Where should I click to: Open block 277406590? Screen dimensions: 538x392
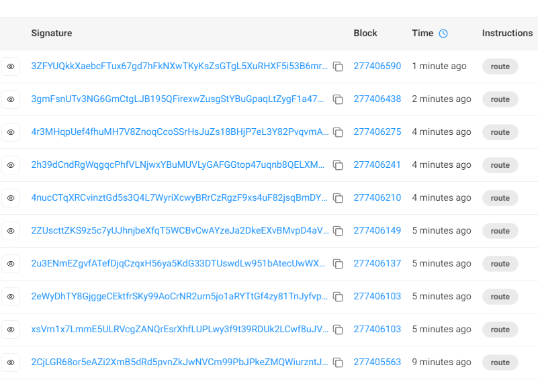[x=377, y=66]
